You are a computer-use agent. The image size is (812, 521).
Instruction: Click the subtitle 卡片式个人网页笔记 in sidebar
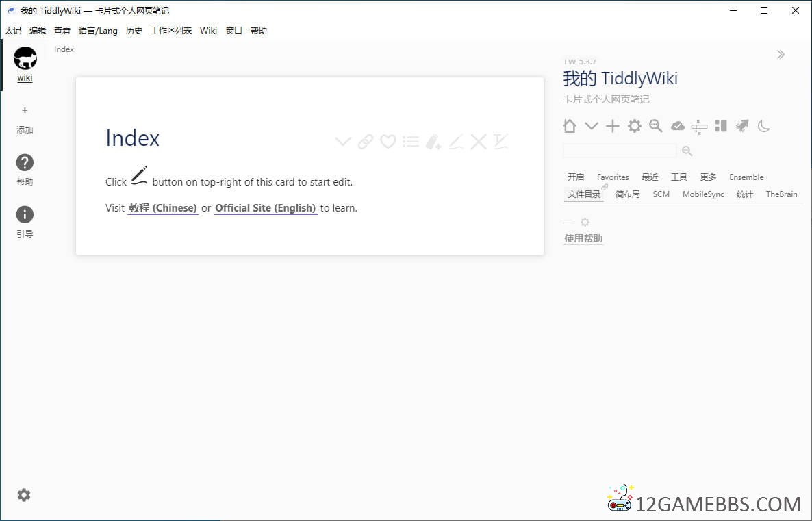tap(606, 99)
